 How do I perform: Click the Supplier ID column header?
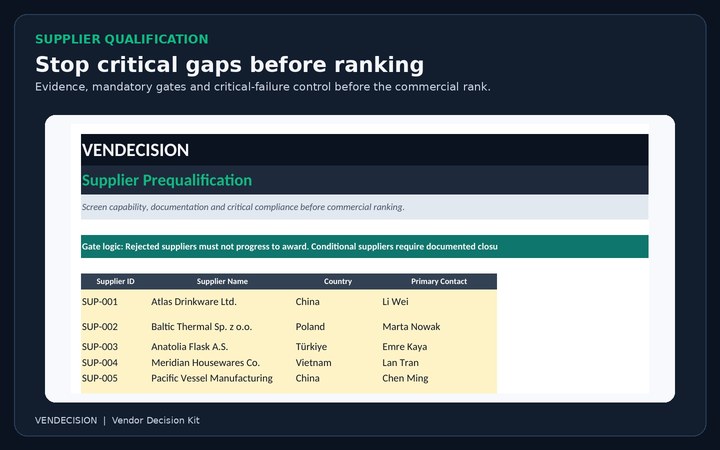click(x=115, y=281)
